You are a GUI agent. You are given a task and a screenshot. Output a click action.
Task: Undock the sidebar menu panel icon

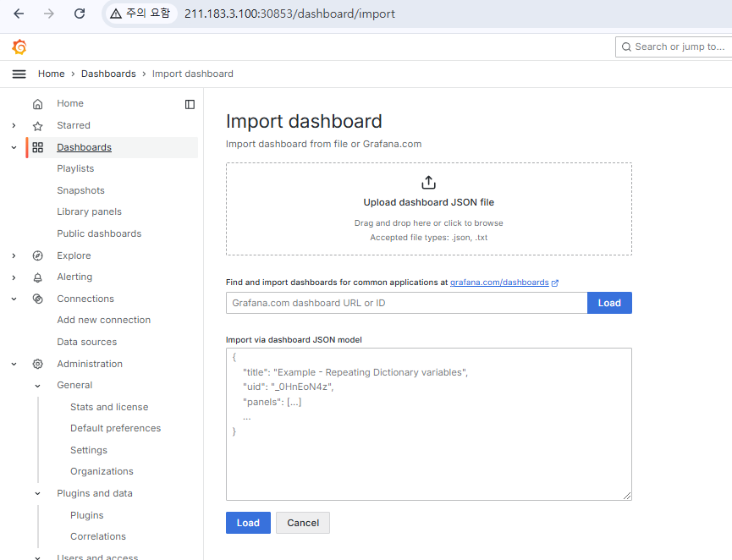tap(190, 104)
